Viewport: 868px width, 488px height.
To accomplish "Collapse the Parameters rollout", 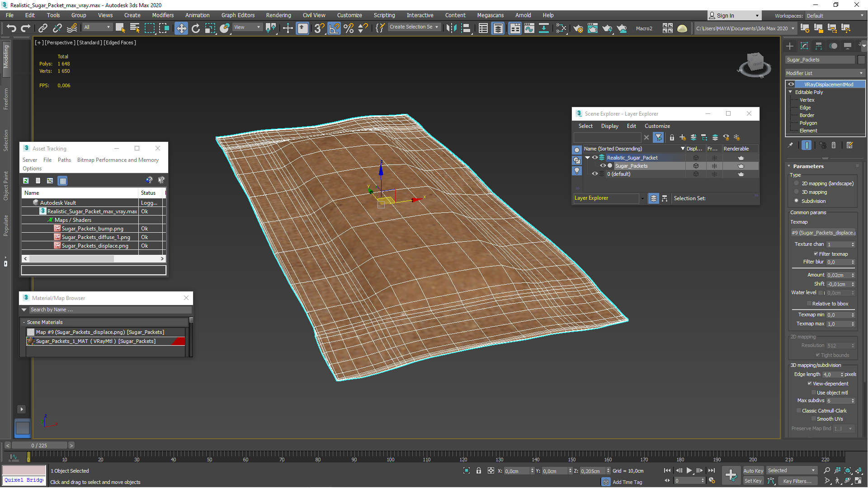I will pos(789,166).
